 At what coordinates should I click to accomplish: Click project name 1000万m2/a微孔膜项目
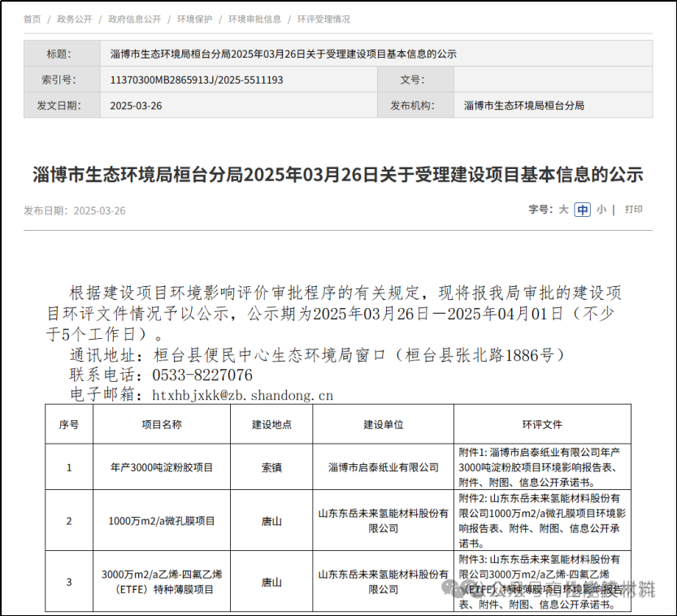pos(162,521)
